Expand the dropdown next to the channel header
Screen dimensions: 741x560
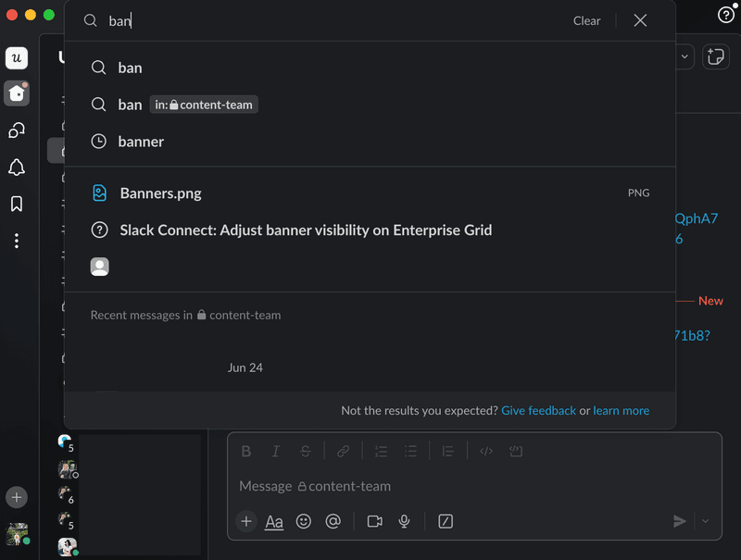point(684,56)
